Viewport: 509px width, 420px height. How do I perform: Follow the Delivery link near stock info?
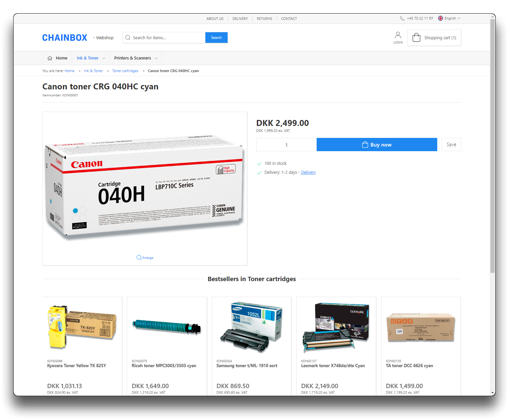coord(308,172)
